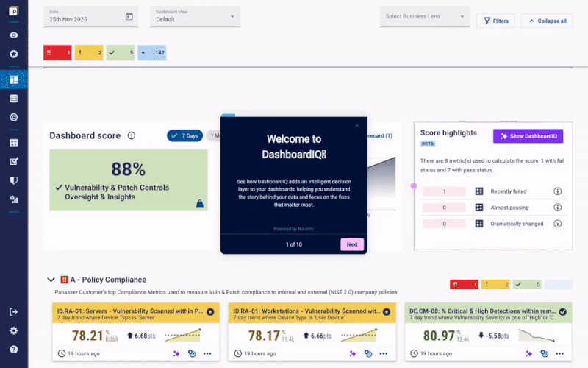
Task: Open the settings gear in sidebar
Action: tap(14, 330)
